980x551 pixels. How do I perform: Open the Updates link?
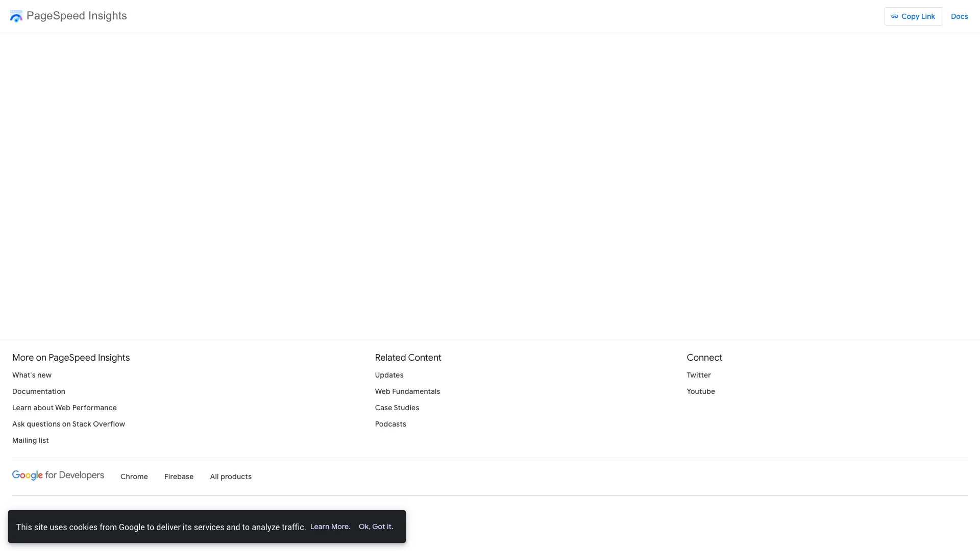[x=389, y=375]
